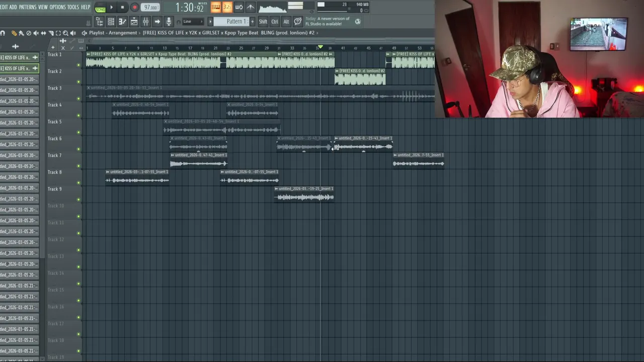Open the EDIT menu
This screenshot has width=644, height=362.
[4, 7]
